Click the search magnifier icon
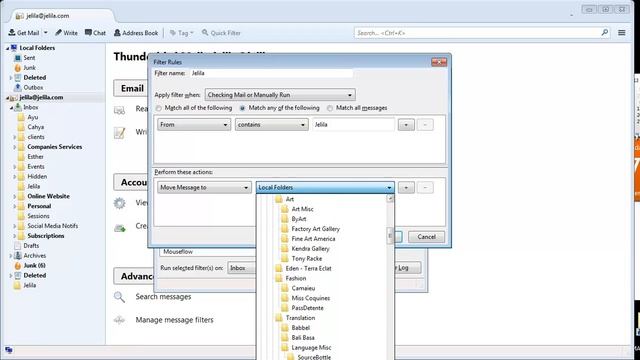 (x=604, y=32)
